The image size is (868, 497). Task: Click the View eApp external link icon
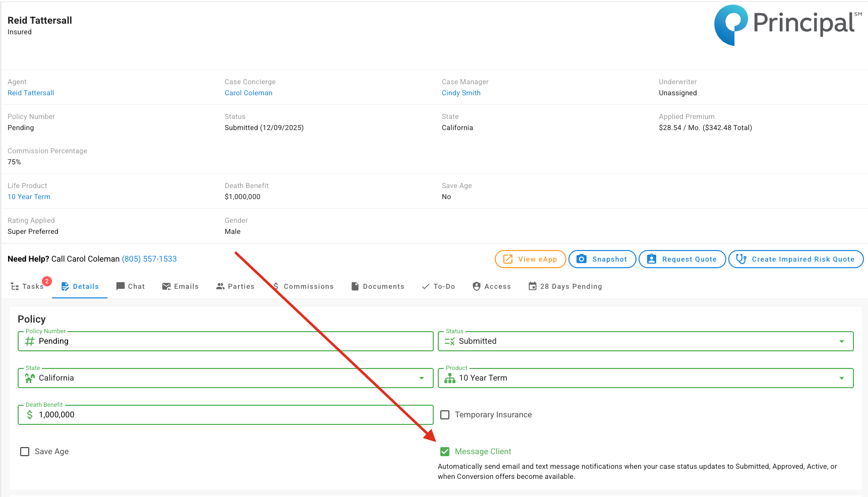click(508, 259)
